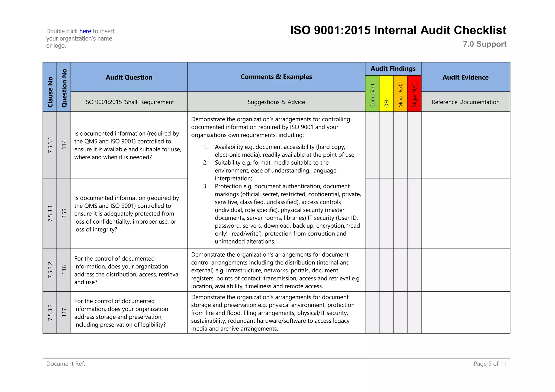Screen dimensions: 555x392
Task: Mark question 155 as Major N/C
Action: coord(414,213)
